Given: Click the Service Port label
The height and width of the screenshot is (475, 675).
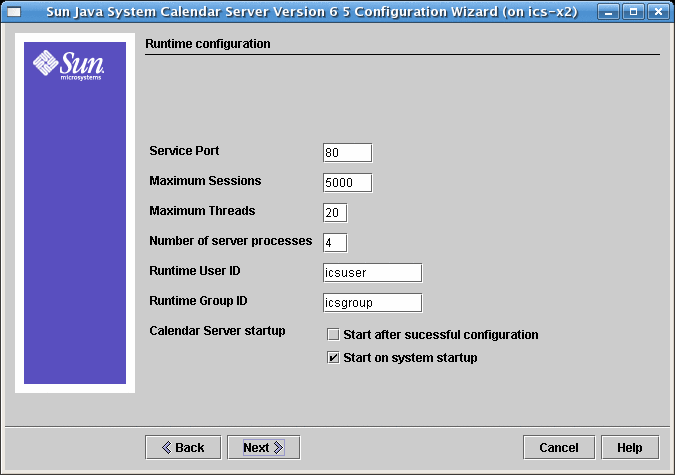Looking at the screenshot, I should pos(184,151).
